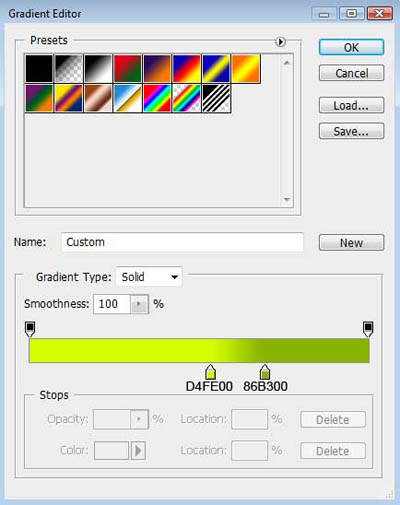The image size is (400, 505).
Task: Click the gradient Name field containing Custom
Action: tap(182, 242)
